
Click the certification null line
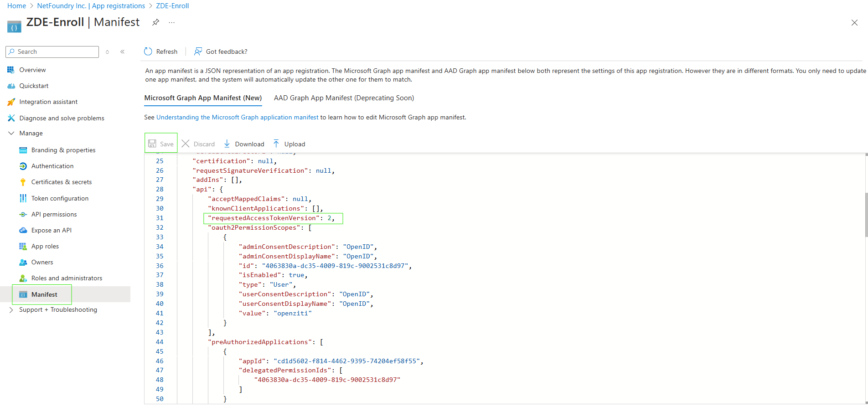point(234,161)
